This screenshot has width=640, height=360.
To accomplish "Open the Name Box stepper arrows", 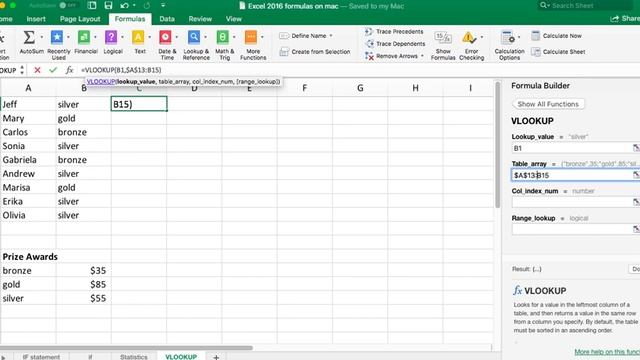I will pos(22,70).
